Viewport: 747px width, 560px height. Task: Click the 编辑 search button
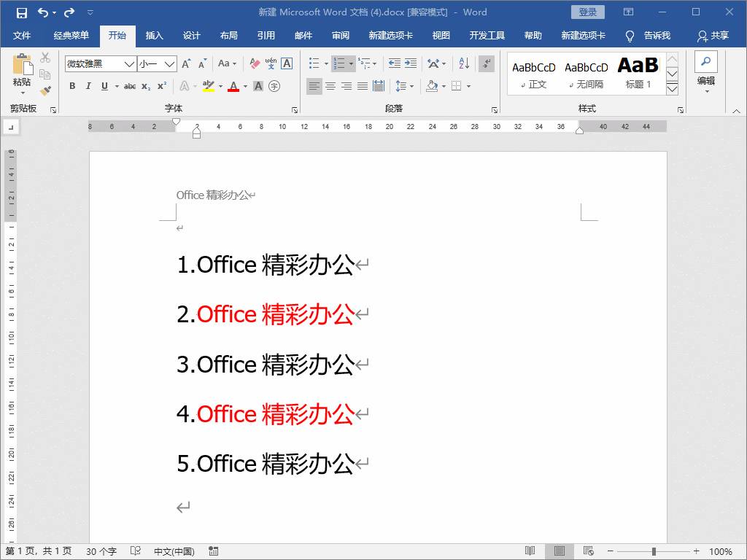706,72
